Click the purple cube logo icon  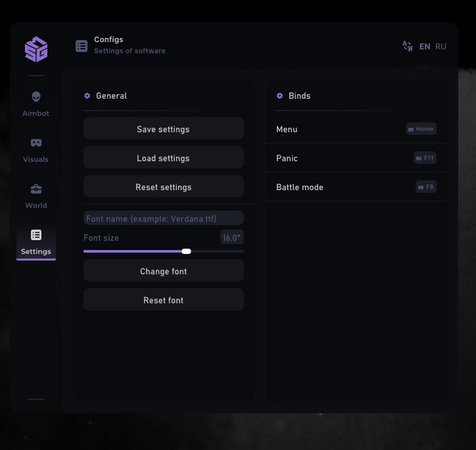point(36,49)
